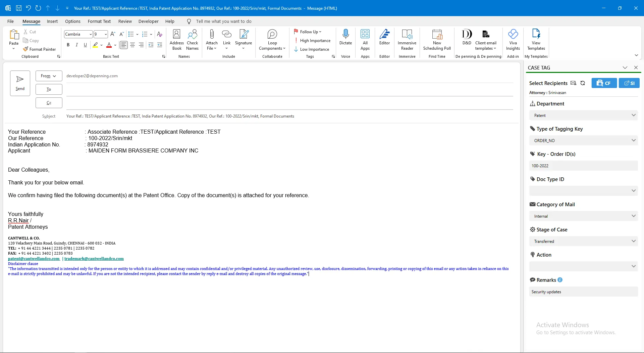Switch to the Options tab
The height and width of the screenshot is (353, 644).
(x=73, y=21)
